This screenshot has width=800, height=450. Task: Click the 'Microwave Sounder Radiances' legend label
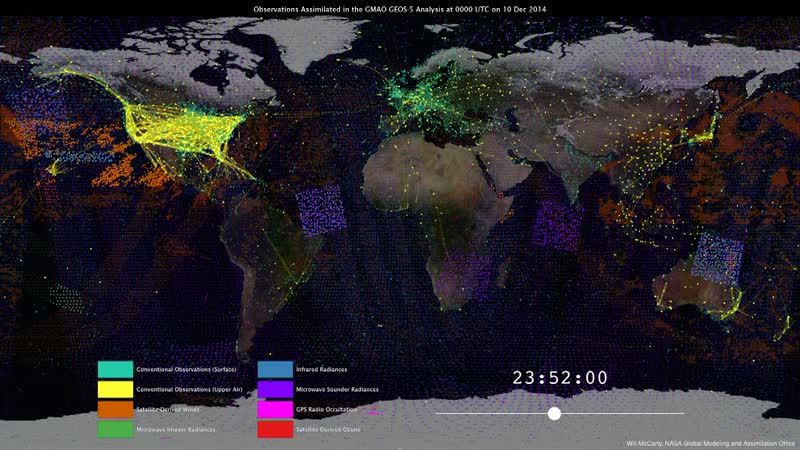(x=337, y=389)
